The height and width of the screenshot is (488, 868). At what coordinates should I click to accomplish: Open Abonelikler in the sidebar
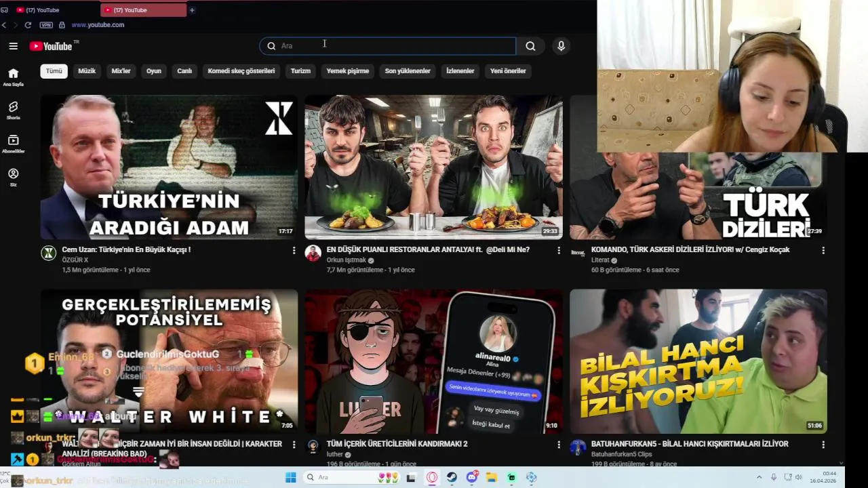13,144
